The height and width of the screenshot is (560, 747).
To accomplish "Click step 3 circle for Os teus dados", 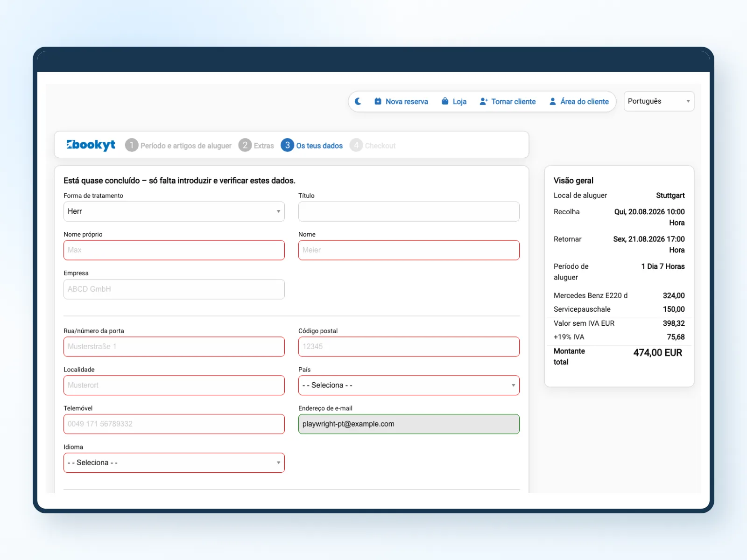I will [x=288, y=145].
